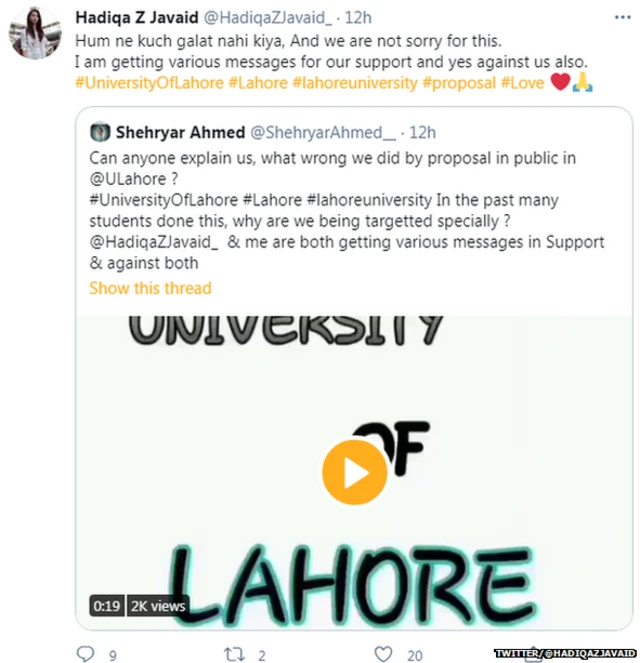
Task: Open Hadiqa Z Javaid's profile picture
Action: pos(35,33)
